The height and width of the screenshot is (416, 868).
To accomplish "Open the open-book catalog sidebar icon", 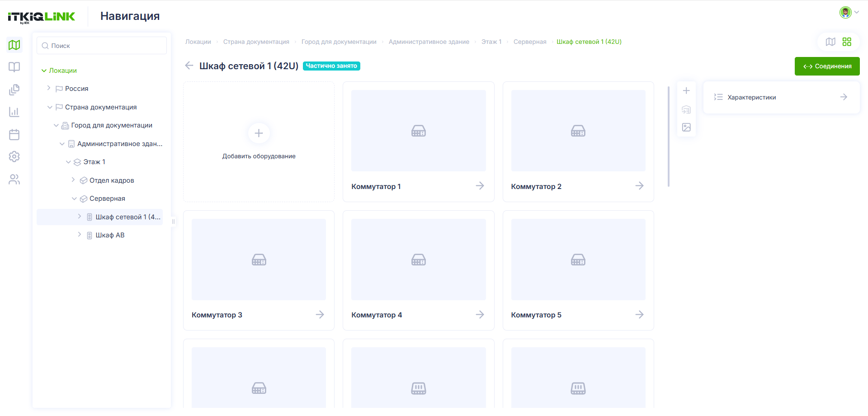I will (14, 67).
